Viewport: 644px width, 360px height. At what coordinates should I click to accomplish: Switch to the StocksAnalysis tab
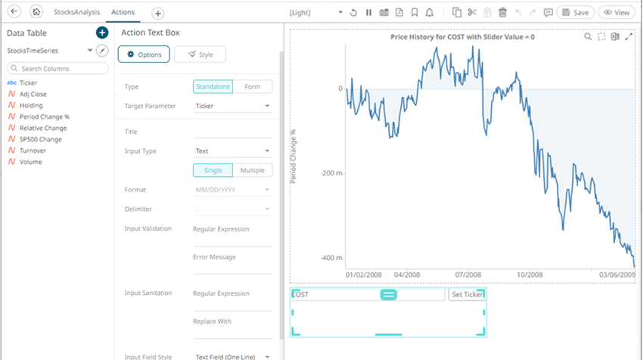[x=76, y=13]
